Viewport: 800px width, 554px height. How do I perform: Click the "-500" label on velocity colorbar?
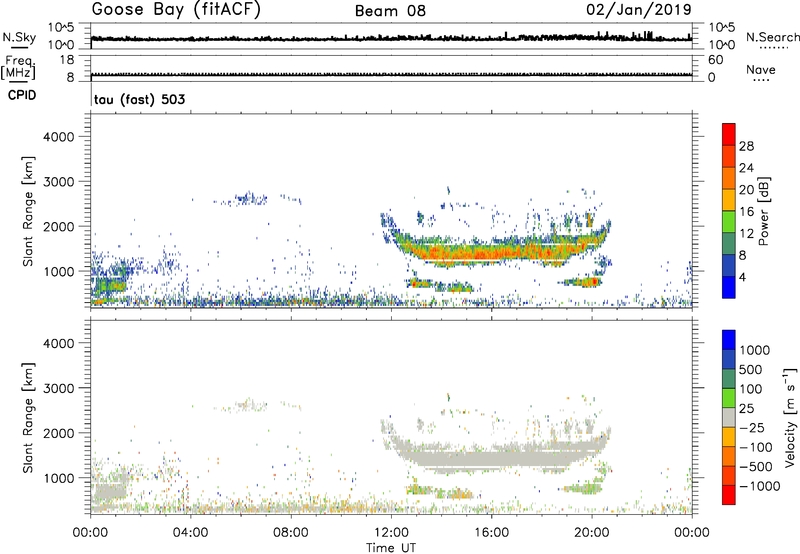(756, 466)
